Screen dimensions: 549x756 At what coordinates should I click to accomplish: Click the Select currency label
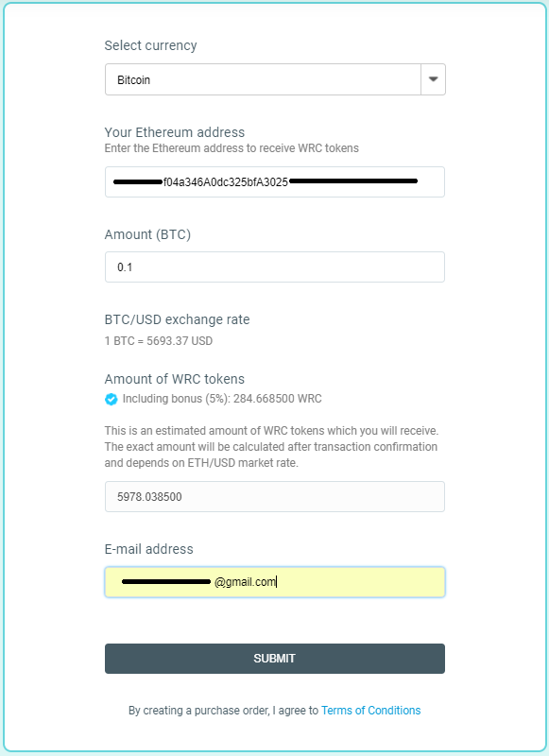coord(150,45)
